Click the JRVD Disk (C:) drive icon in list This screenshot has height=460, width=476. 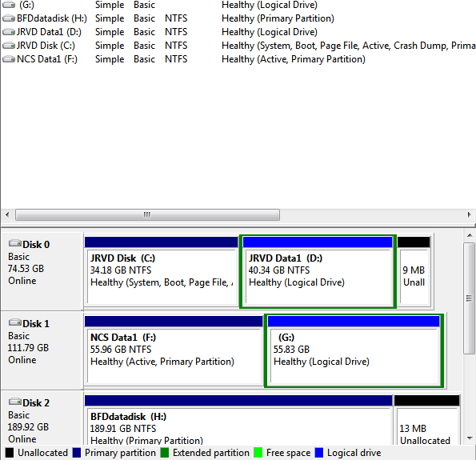(x=9, y=46)
